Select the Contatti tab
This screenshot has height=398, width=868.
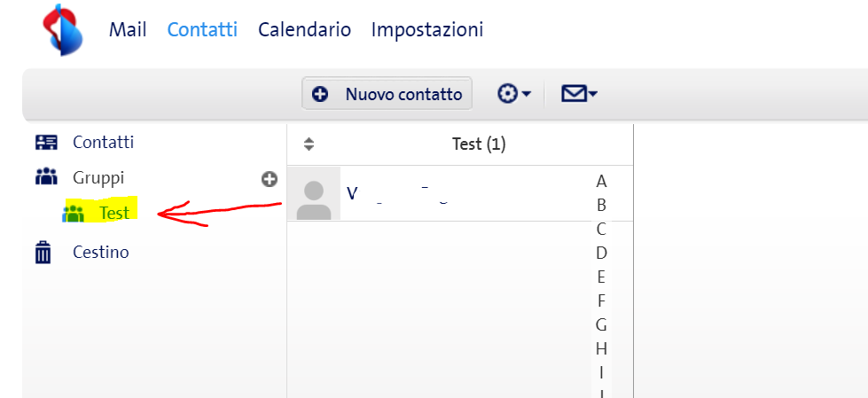tap(202, 29)
